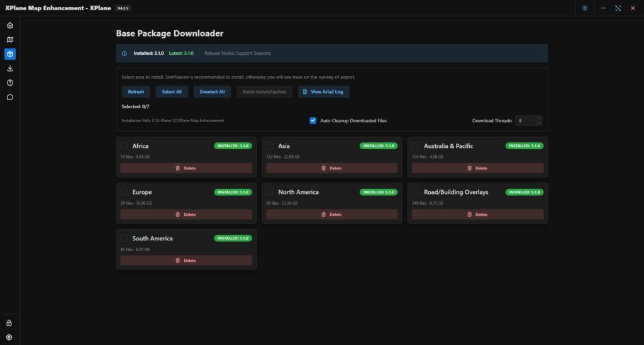Open the View Aria2 Log button
The image size is (644, 345).
pos(323,92)
